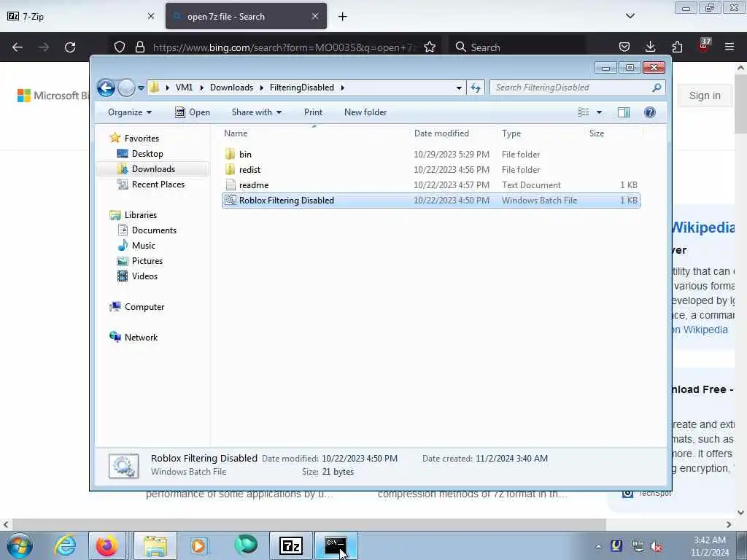Open Firefox application menu
747x560 pixels.
point(729,47)
